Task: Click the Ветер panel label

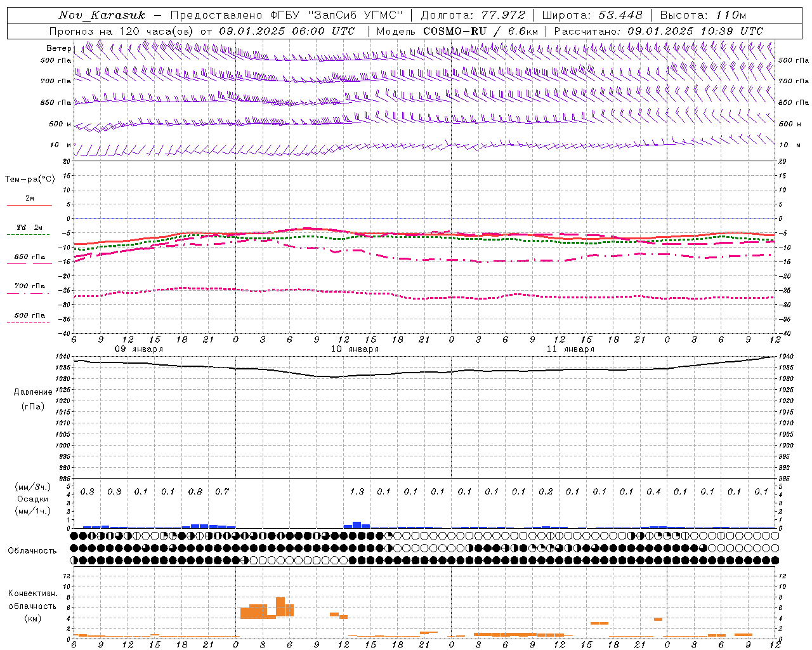Action: tap(59, 48)
